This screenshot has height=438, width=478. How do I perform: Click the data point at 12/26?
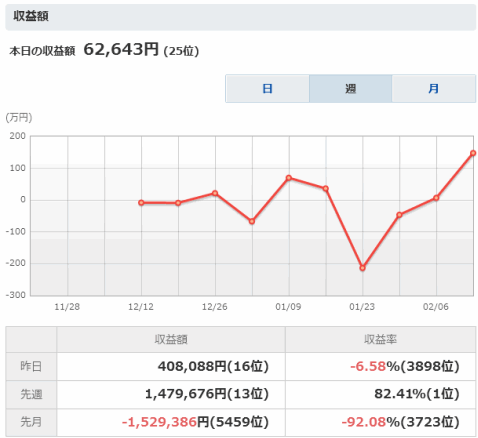pos(215,193)
